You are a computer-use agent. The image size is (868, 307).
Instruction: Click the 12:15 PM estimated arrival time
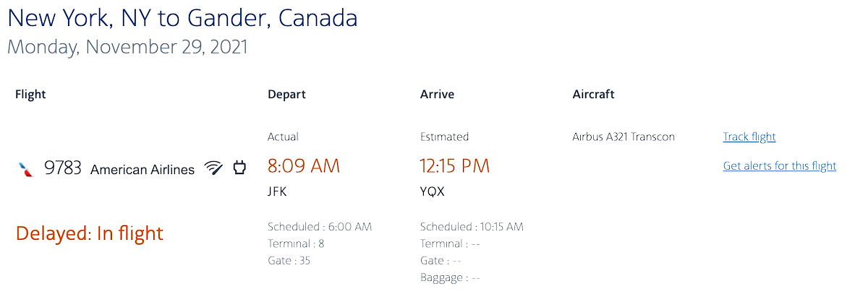point(455,166)
